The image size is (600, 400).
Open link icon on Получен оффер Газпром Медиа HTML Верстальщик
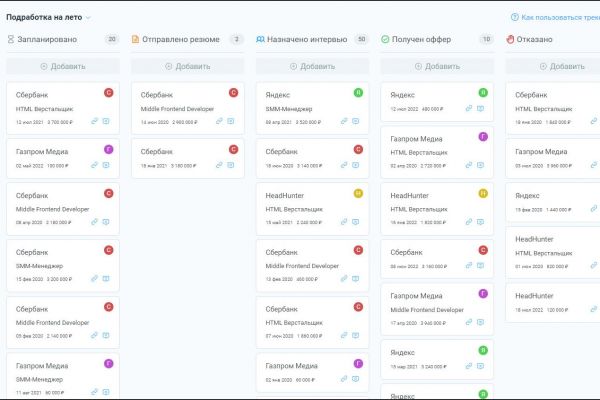(x=468, y=165)
